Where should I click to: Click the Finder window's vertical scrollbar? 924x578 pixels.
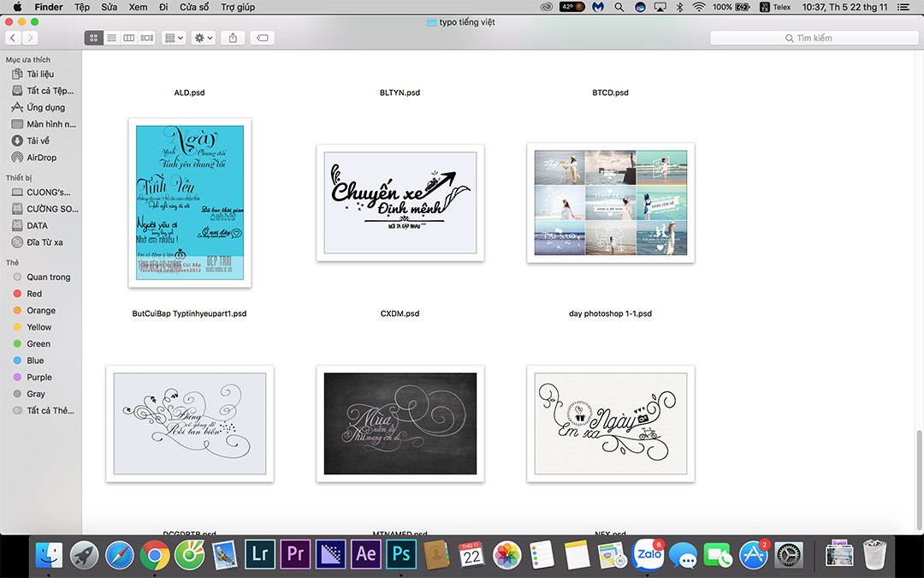tap(919, 479)
